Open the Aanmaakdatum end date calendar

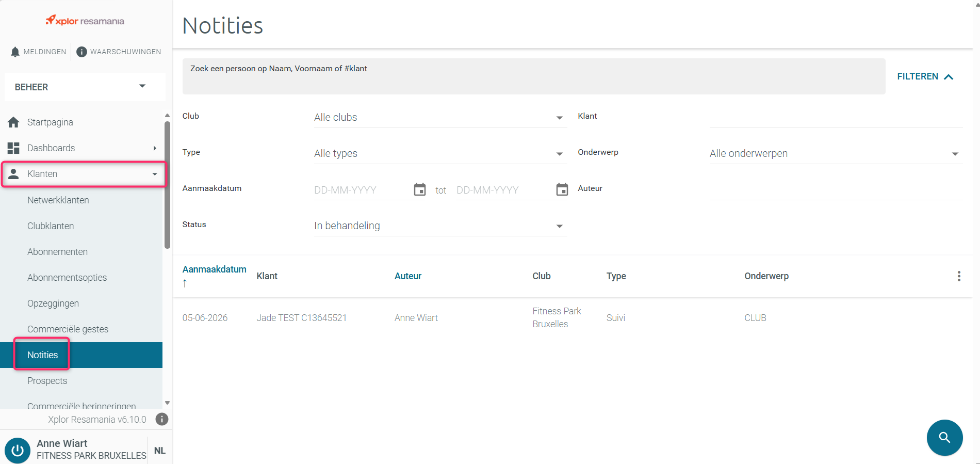tap(562, 190)
